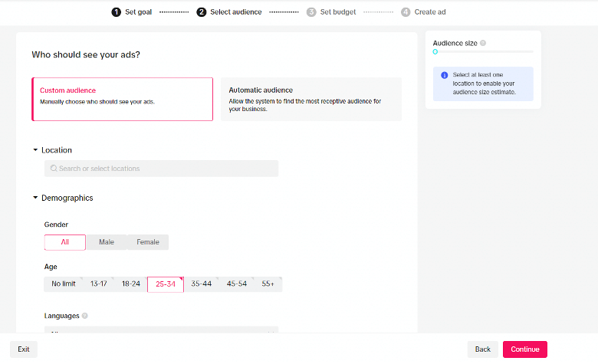This screenshot has height=364, width=598.
Task: Click in the Search or select locations field
Action: point(161,169)
